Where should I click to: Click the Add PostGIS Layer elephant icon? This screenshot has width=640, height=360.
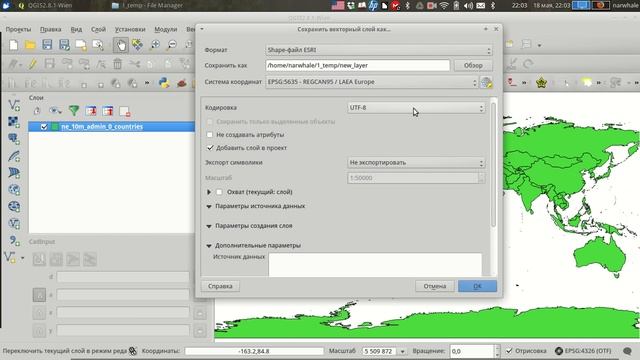click(14, 139)
